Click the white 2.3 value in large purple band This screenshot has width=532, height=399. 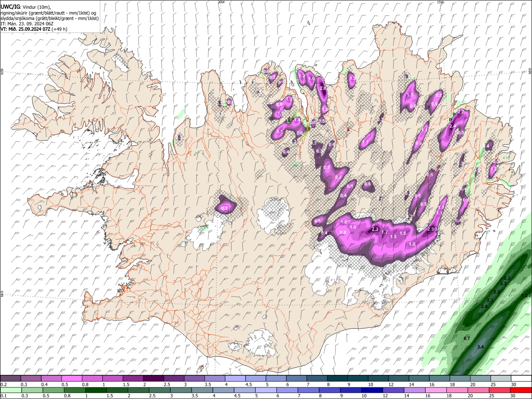pos(375,229)
